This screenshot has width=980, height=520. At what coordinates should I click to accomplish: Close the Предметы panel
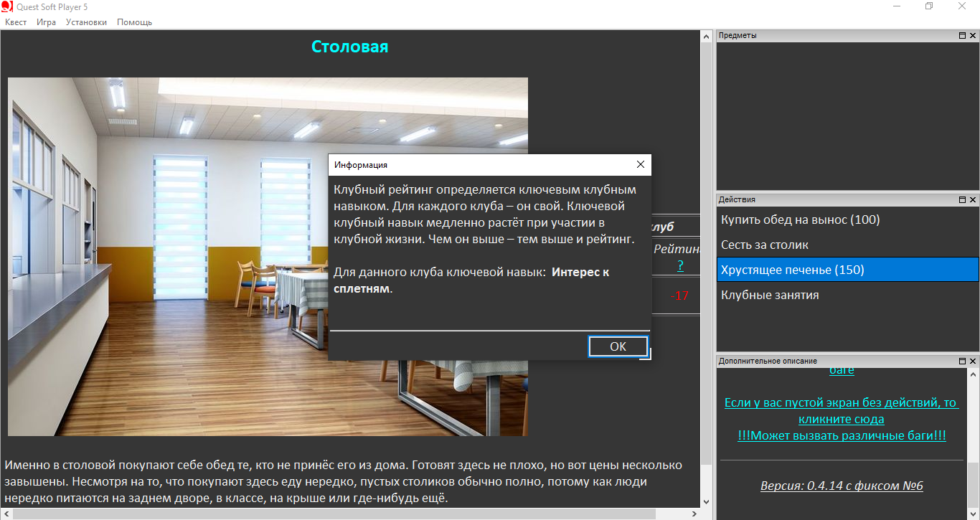pyautogui.click(x=972, y=36)
